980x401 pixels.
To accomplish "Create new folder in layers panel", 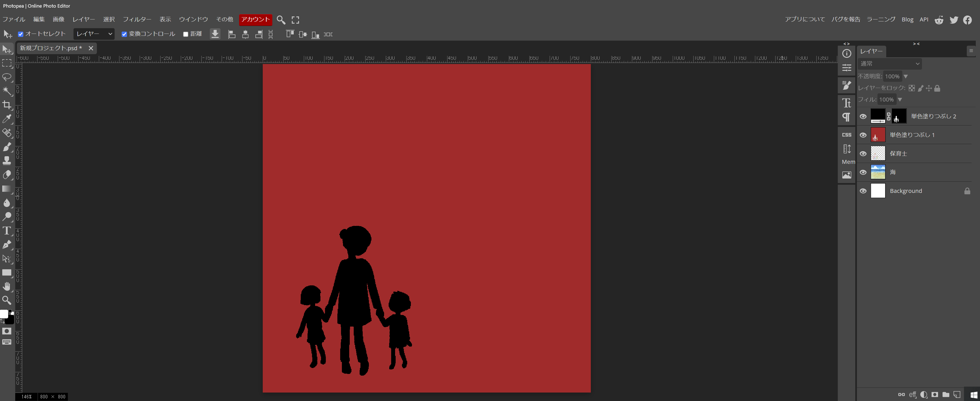I will point(946,395).
